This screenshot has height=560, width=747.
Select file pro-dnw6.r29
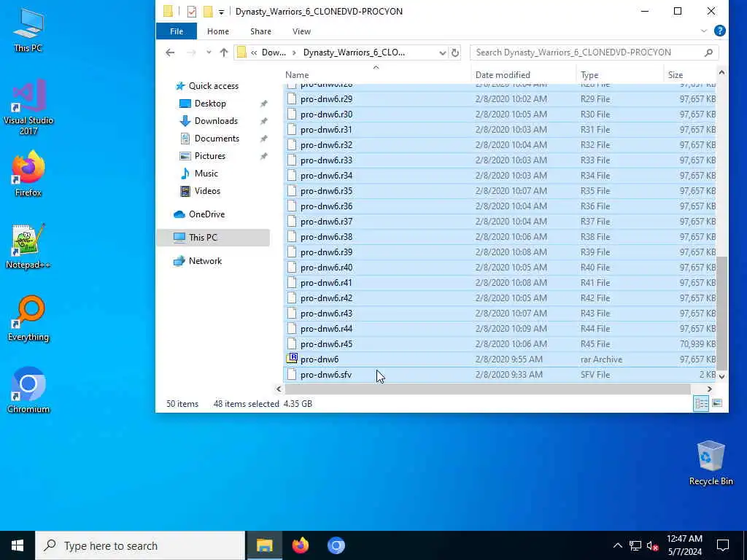(499, 98)
